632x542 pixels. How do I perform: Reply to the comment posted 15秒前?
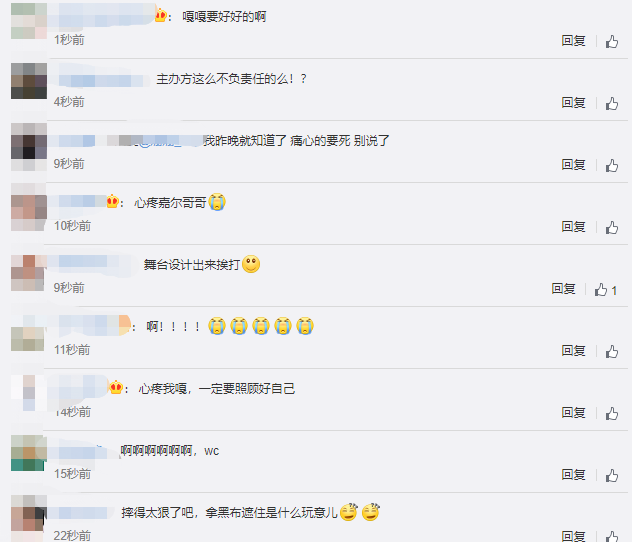click(x=574, y=475)
